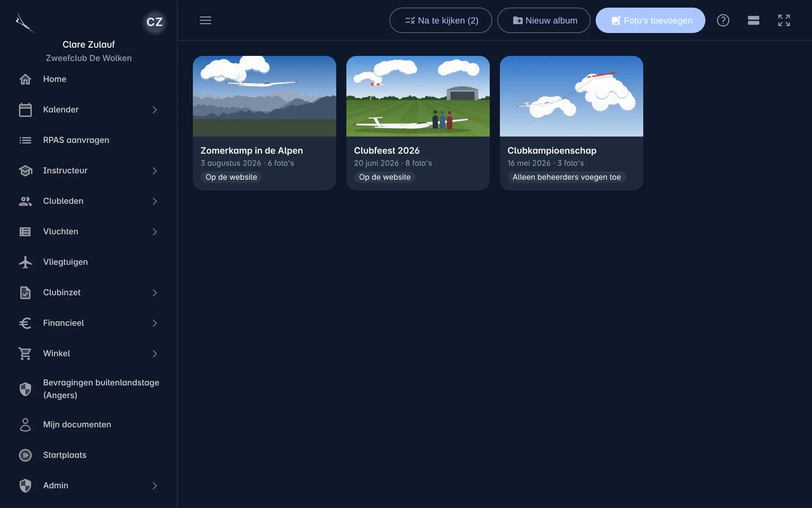This screenshot has height=508, width=812.
Task: Click the glider club logo
Action: pos(25,23)
